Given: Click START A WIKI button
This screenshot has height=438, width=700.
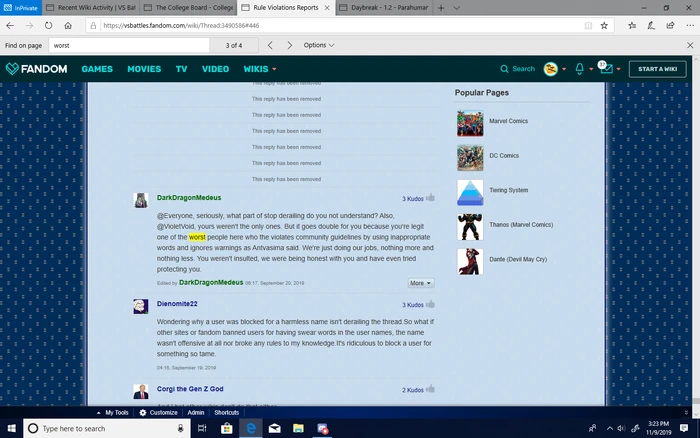Looking at the screenshot, I should click(x=658, y=69).
